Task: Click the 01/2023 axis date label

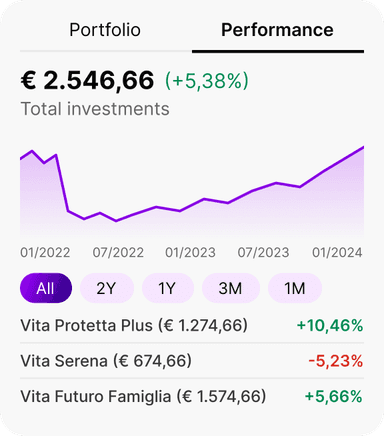Action: point(190,253)
